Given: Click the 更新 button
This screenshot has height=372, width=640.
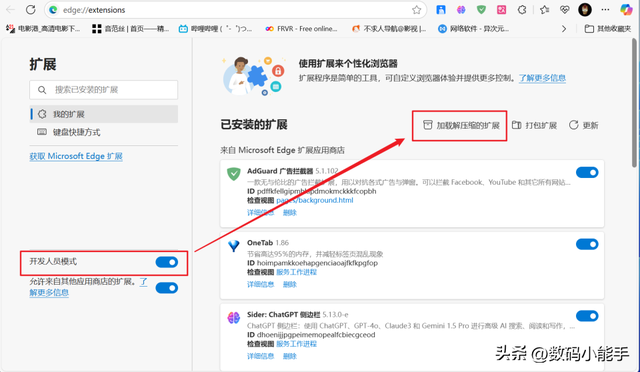Looking at the screenshot, I should click(584, 125).
